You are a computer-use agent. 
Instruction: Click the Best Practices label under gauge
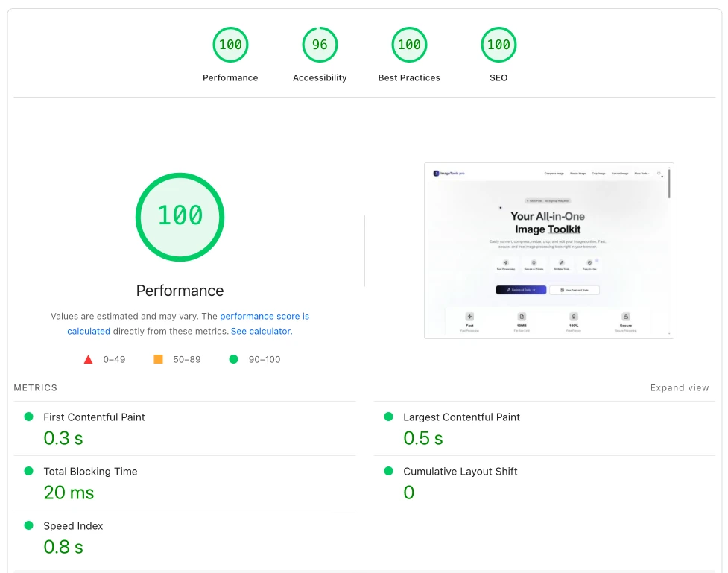pos(409,78)
